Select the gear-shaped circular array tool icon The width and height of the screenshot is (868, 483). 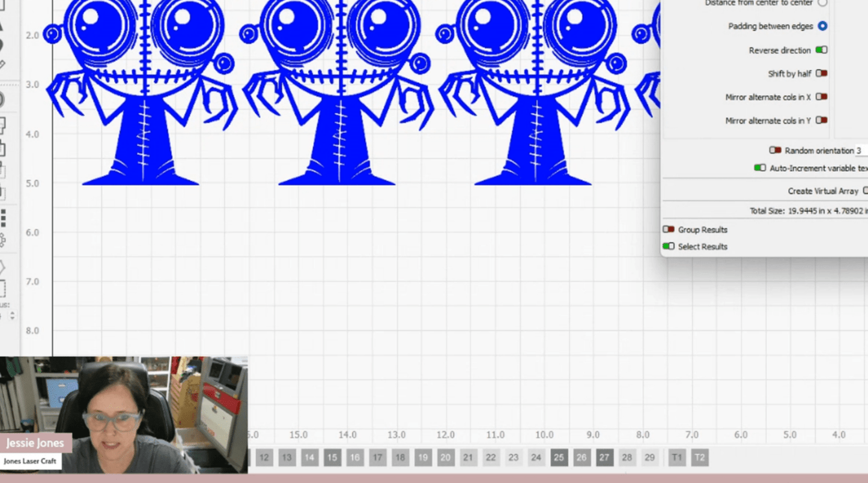(x=2, y=241)
